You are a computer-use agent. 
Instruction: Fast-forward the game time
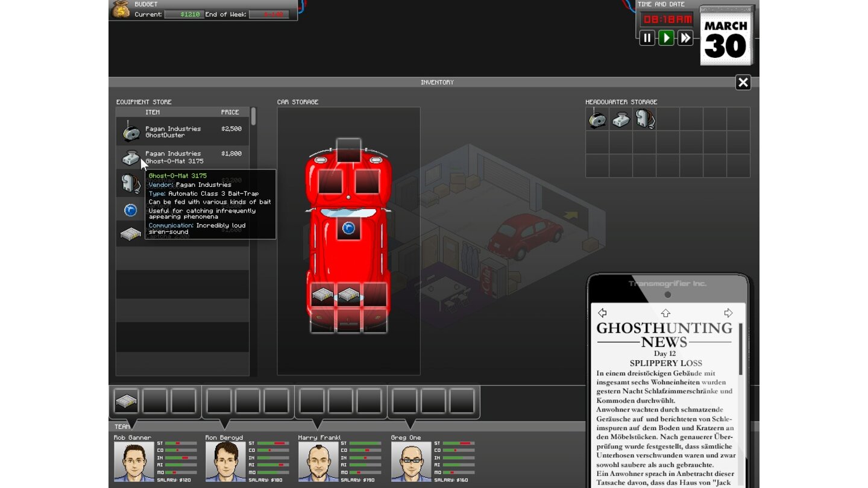pos(685,38)
